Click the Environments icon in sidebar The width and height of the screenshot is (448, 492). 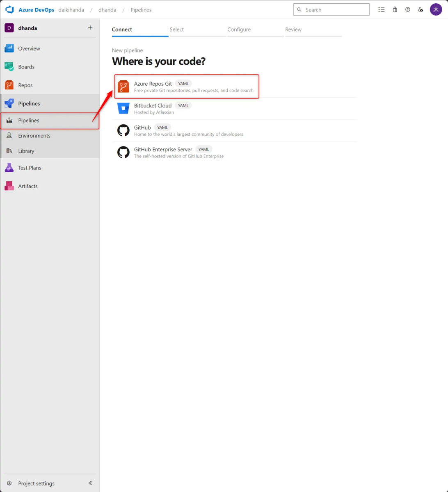[9, 136]
